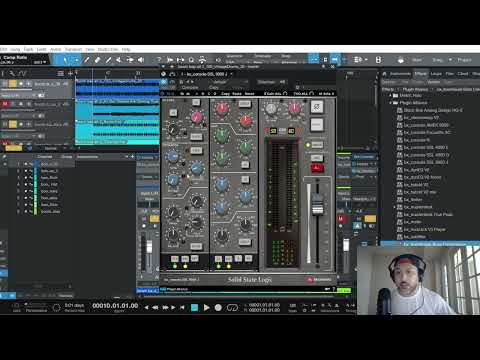Adjust the pink knob in SSL master section
Viewport: 480px width, 360px height.
coord(294,108)
